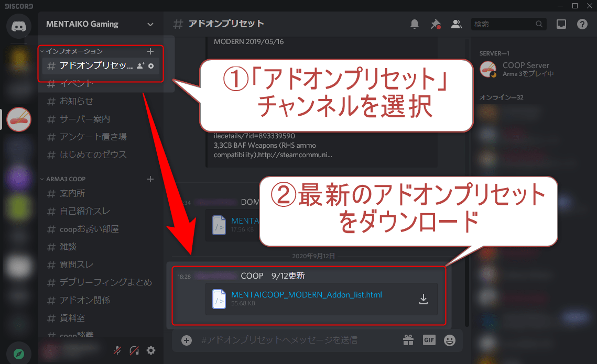Open MENTAIKO Gaming server dropdown menu
Viewport: 597px width, 364px height.
tap(151, 24)
